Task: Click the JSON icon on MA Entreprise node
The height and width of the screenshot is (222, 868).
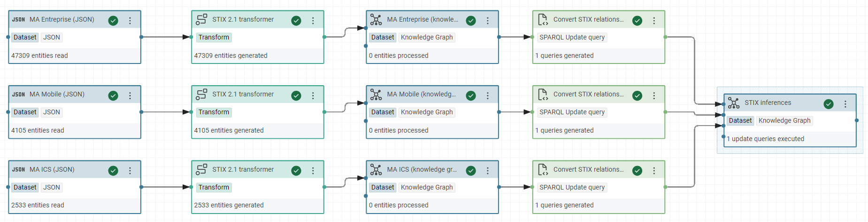Action: 18,20
